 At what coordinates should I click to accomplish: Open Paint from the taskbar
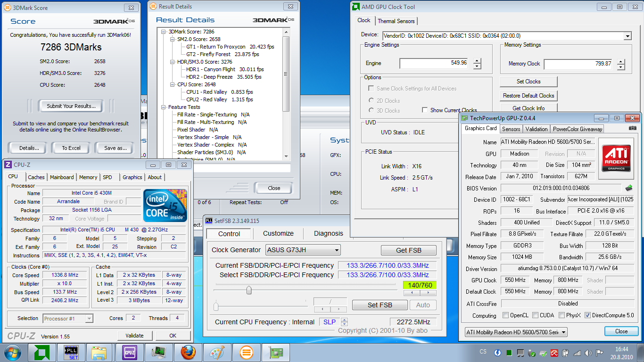(x=217, y=353)
